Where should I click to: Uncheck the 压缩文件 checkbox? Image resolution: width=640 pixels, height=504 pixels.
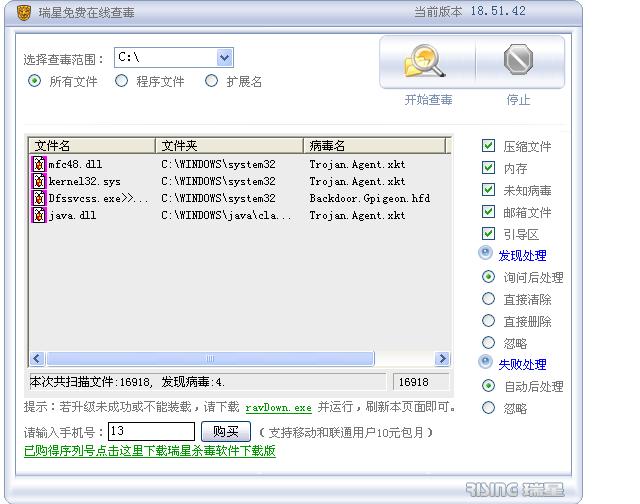pos(488,146)
